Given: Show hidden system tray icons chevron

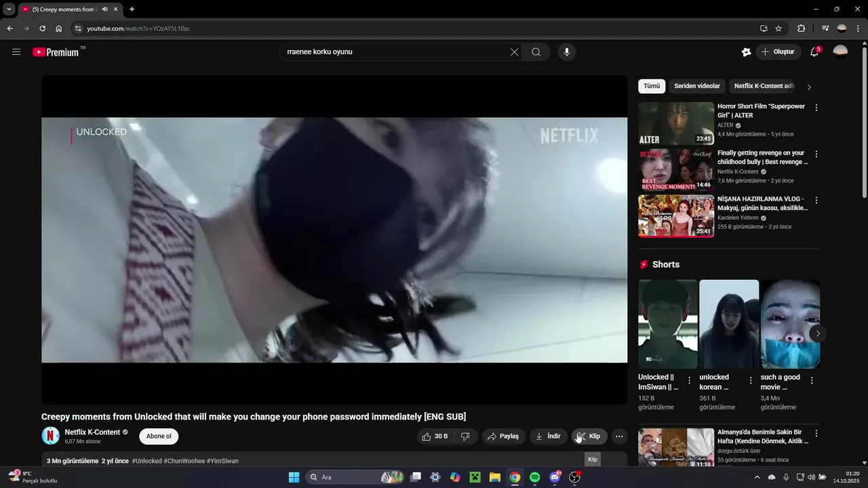Looking at the screenshot, I should (757, 477).
